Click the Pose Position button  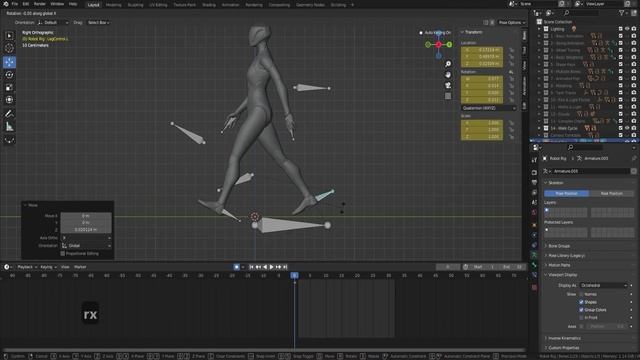click(x=566, y=193)
